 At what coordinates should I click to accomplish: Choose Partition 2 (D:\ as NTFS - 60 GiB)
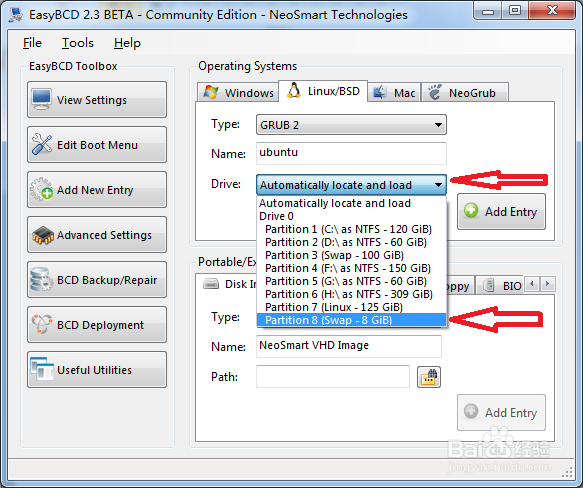[351, 242]
